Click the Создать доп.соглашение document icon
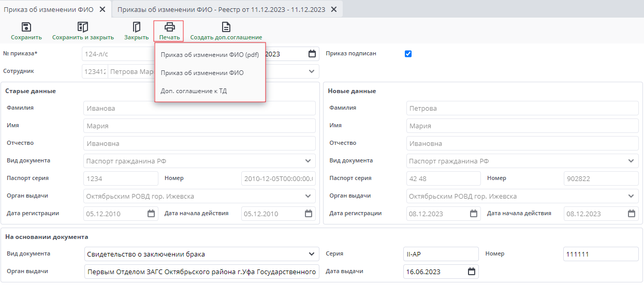 tap(226, 27)
